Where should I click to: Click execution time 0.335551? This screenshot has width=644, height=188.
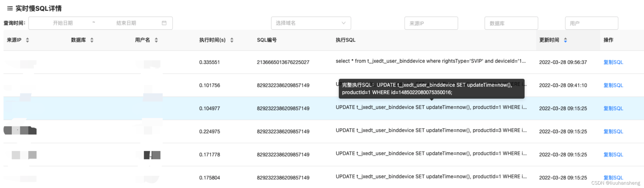pyautogui.click(x=209, y=62)
